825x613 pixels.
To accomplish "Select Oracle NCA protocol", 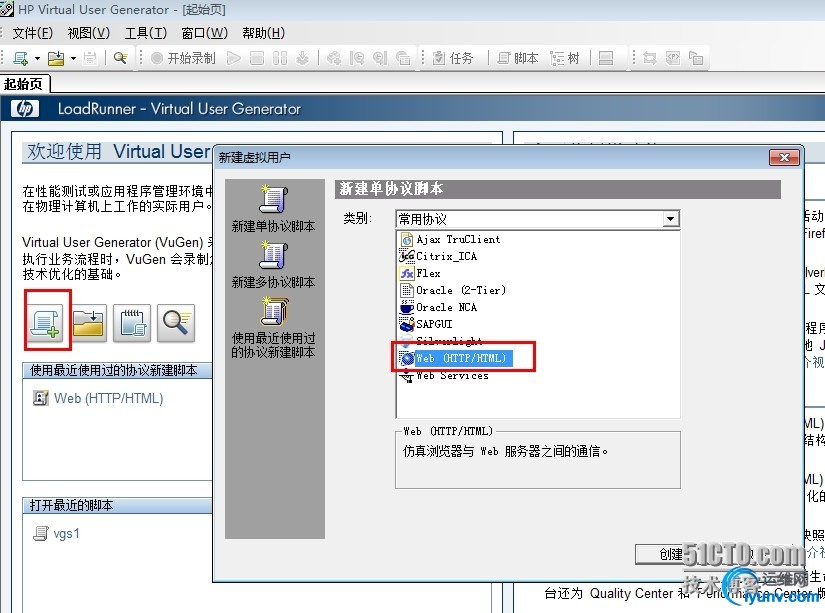I will point(438,307).
